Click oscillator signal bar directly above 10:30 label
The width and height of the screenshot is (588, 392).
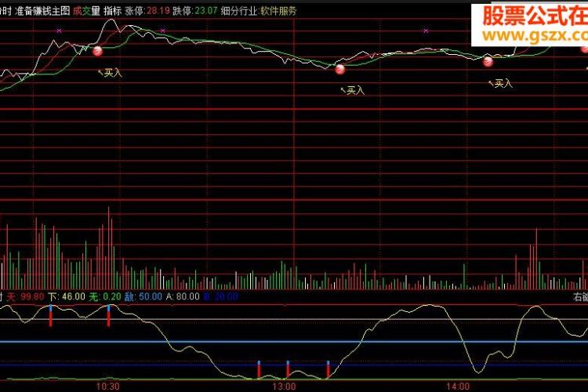(x=109, y=315)
